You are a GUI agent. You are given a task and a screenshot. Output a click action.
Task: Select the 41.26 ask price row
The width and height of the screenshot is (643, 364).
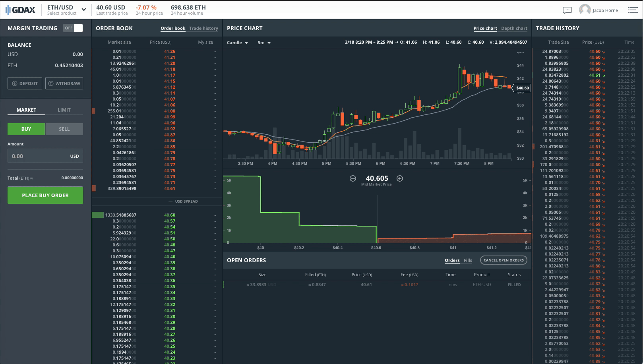[x=157, y=51]
